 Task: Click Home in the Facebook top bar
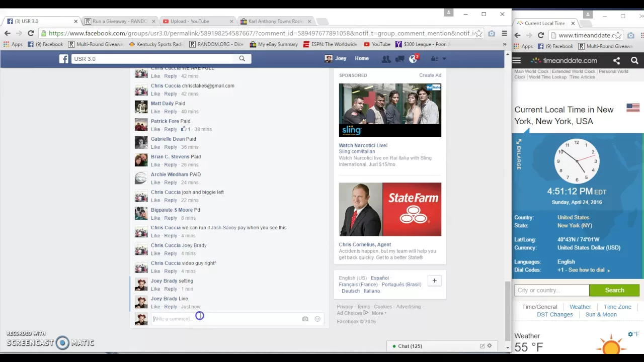(x=361, y=58)
